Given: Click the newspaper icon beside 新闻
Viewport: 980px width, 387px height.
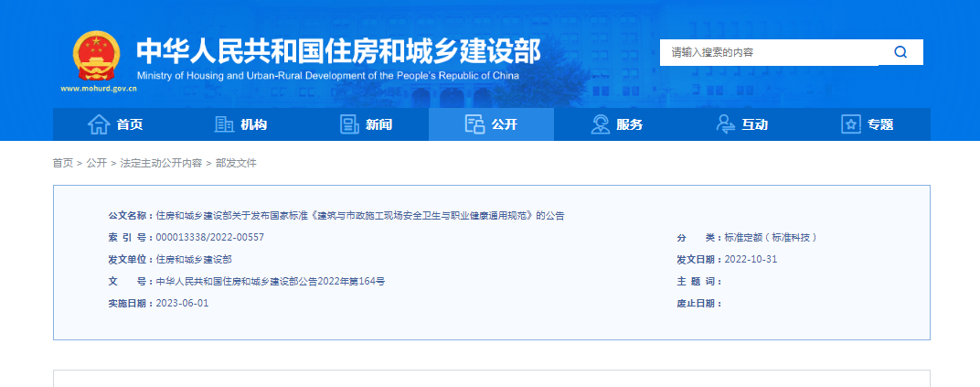Looking at the screenshot, I should pos(349,124).
